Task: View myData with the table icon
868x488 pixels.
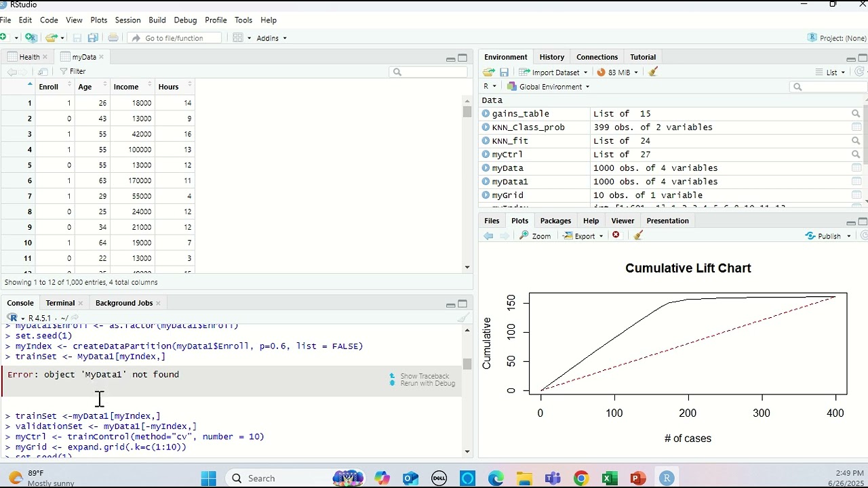Action: tap(856, 168)
